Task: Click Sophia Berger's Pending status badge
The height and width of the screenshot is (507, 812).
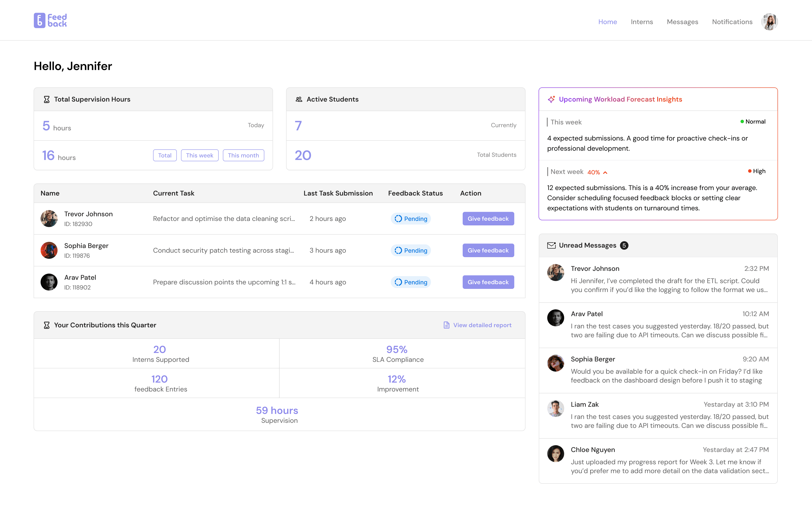Action: click(x=411, y=251)
